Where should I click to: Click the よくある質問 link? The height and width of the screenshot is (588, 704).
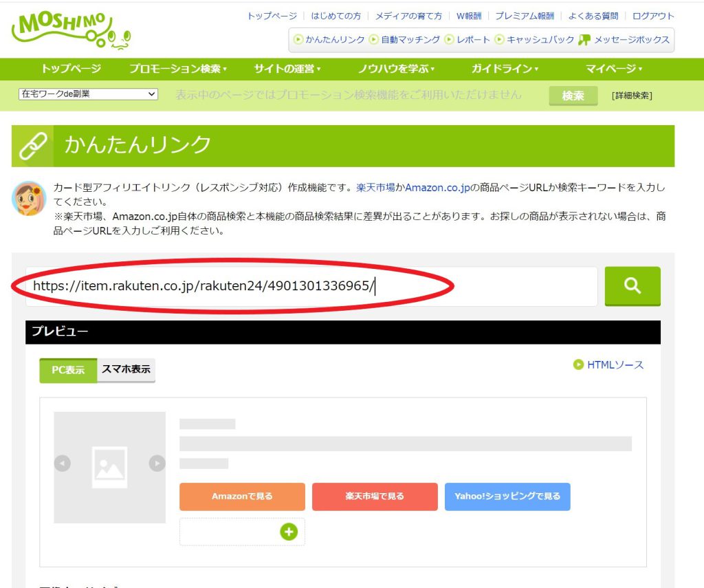[x=593, y=17]
